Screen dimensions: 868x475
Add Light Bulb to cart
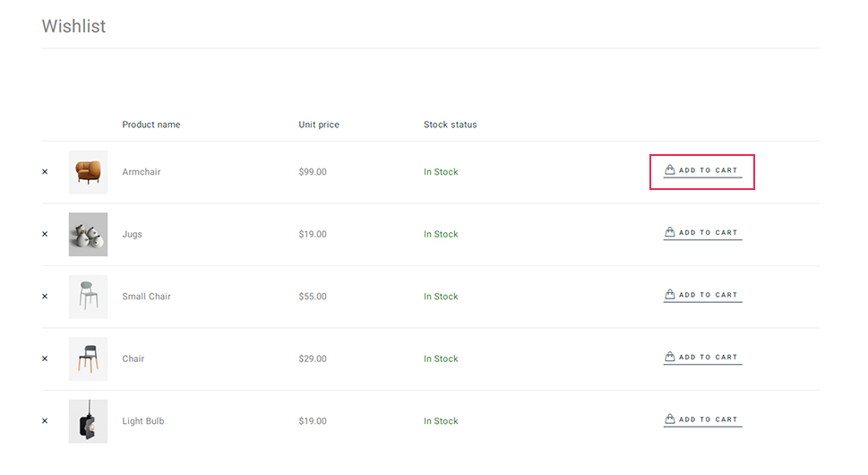pyautogui.click(x=702, y=420)
